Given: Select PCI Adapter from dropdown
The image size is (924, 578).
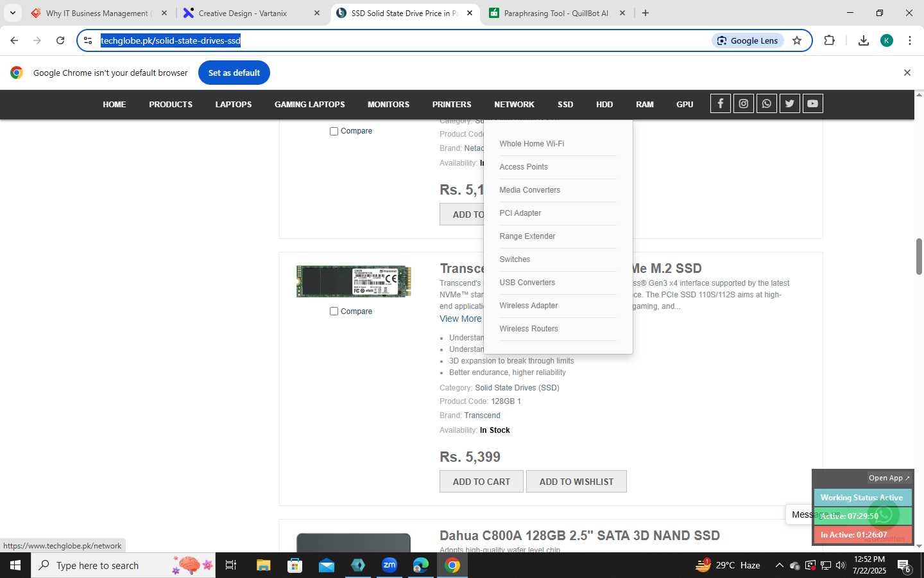Looking at the screenshot, I should [x=520, y=213].
